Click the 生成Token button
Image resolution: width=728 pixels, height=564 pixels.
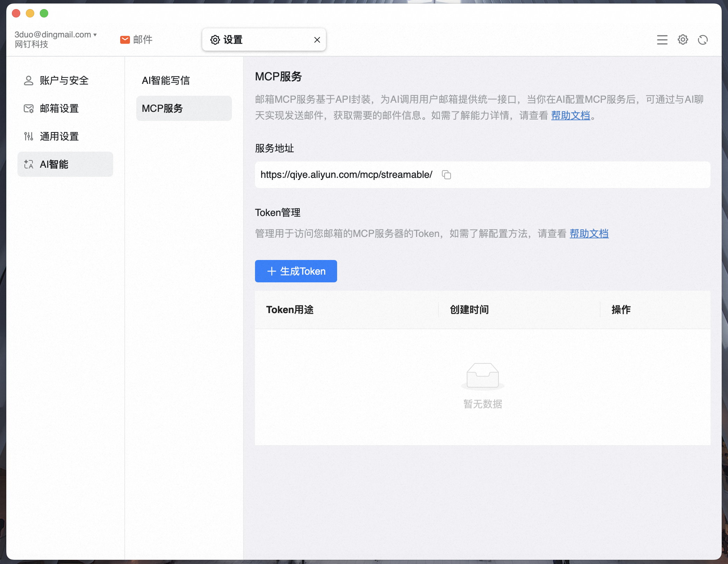(x=296, y=271)
